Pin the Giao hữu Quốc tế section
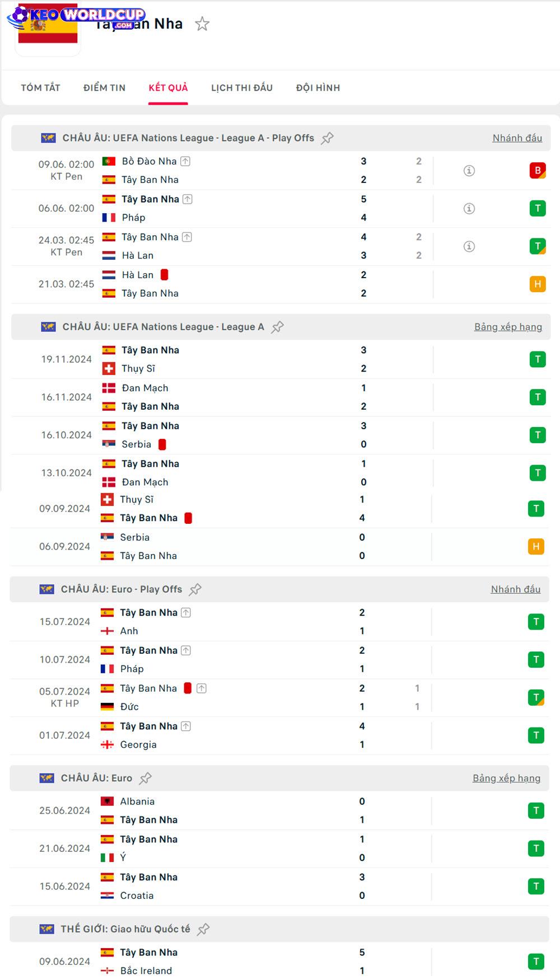The width and height of the screenshot is (560, 980). pyautogui.click(x=203, y=929)
